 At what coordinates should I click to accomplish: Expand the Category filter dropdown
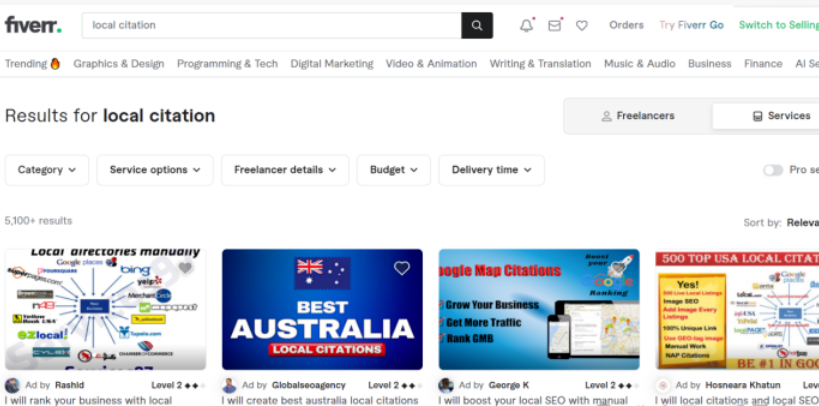[x=47, y=170]
